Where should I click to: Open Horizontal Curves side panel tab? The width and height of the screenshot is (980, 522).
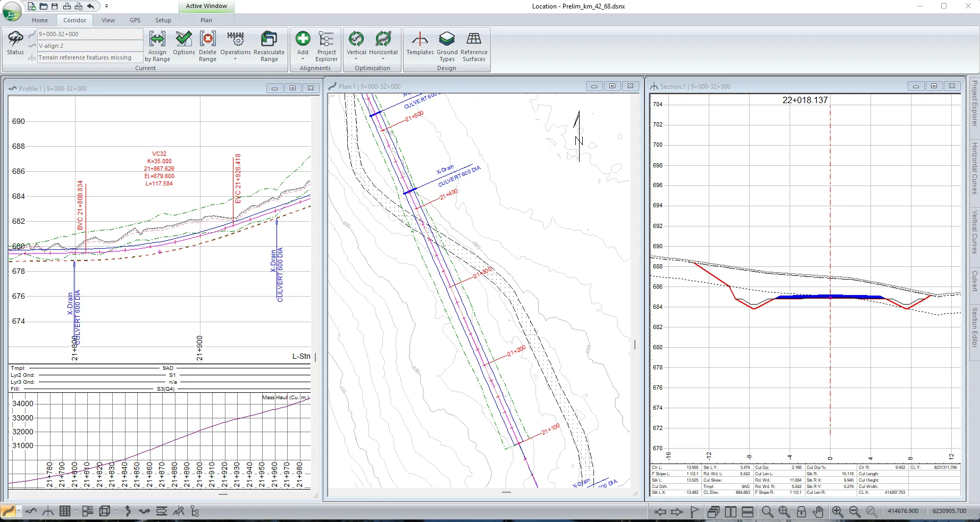(x=974, y=168)
